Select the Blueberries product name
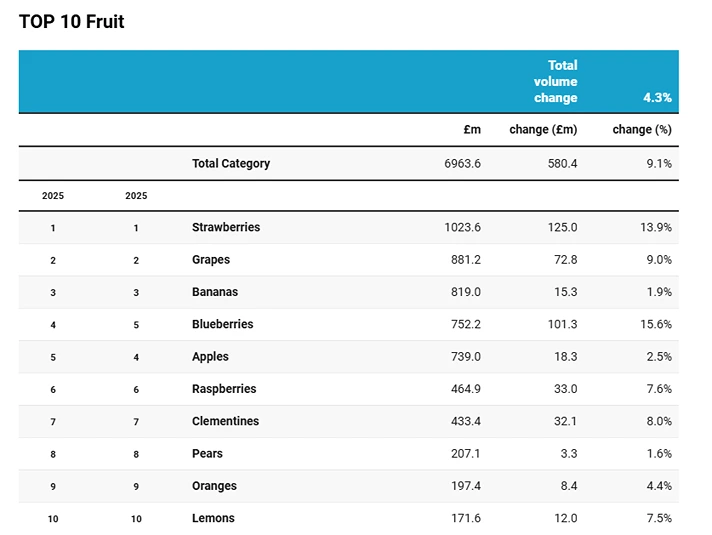Image resolution: width=712 pixels, height=535 pixels. click(222, 324)
